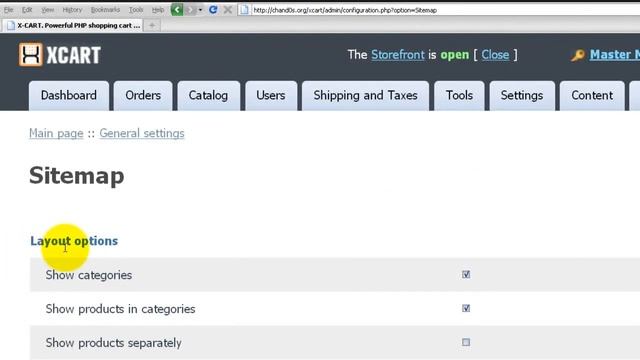The image size is (640, 360).
Task: Click the 'Show products separately' label
Action: (113, 343)
